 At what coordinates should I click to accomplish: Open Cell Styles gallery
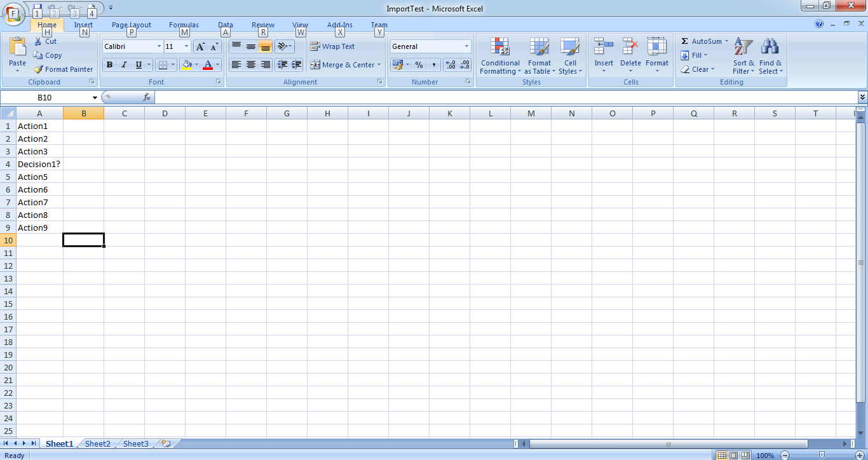click(x=570, y=55)
